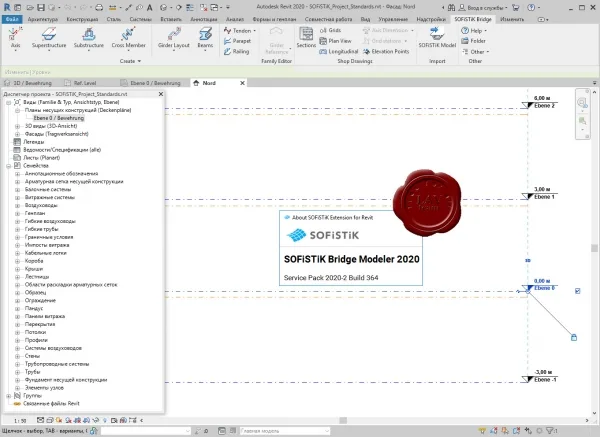The image size is (600, 437).
Task: Click the Text 'A' icon in quick access toolbar
Action: [150, 7]
